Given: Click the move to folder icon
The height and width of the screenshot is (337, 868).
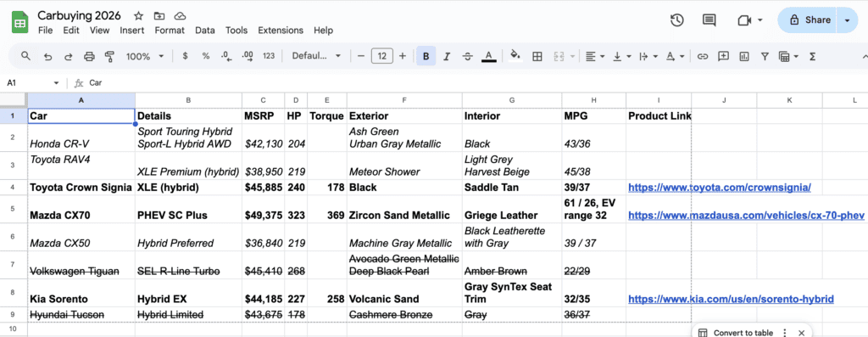Looking at the screenshot, I should click(x=159, y=16).
